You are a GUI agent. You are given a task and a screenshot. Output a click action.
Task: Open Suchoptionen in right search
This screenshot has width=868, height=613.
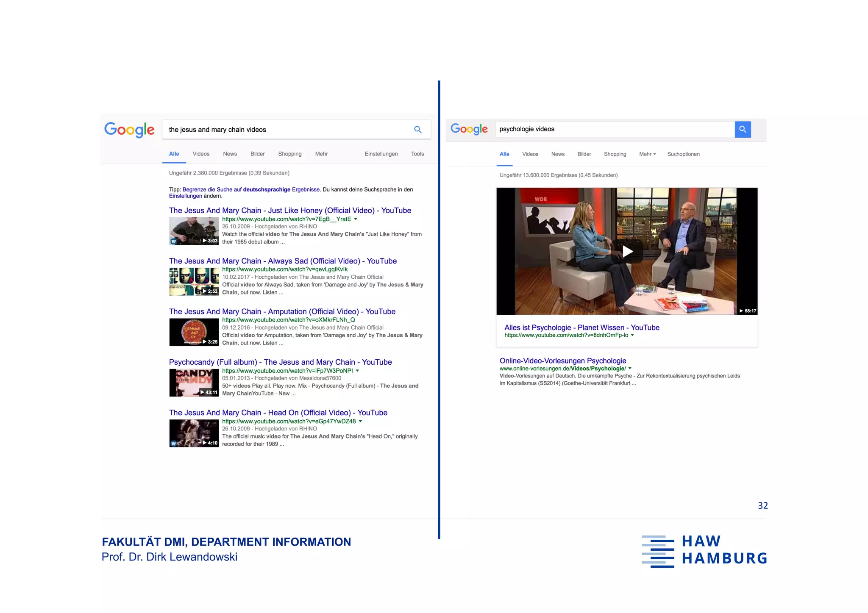[683, 154]
